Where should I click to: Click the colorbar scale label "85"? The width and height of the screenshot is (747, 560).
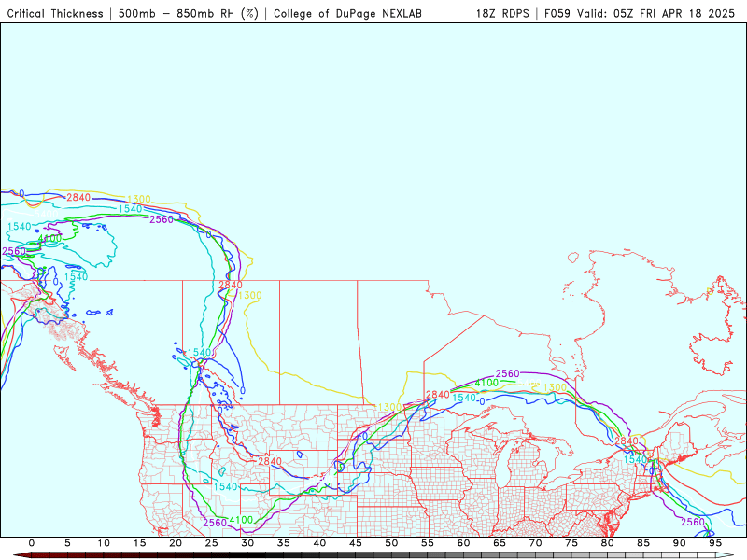click(643, 543)
